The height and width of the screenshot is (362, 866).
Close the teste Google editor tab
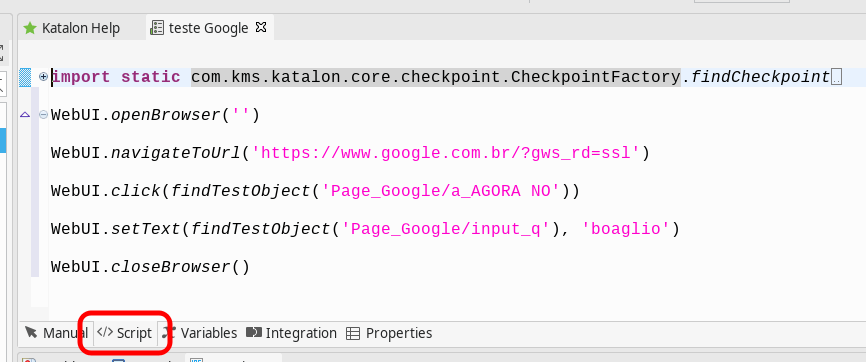(261, 27)
